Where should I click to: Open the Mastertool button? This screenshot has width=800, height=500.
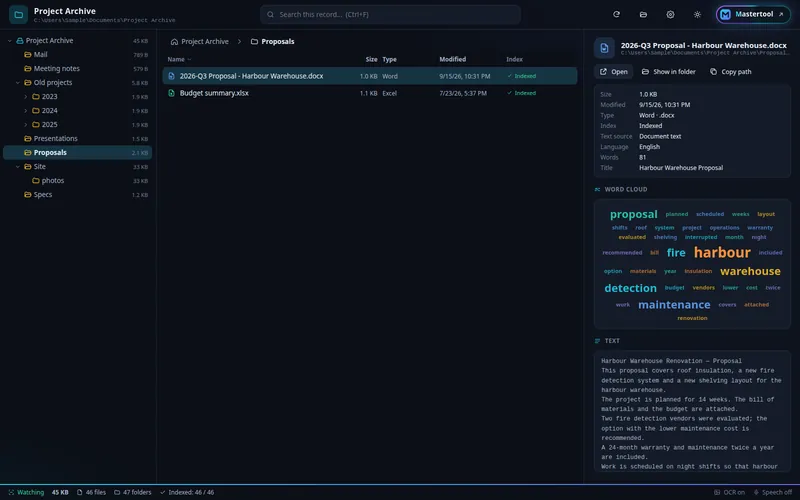tap(753, 14)
